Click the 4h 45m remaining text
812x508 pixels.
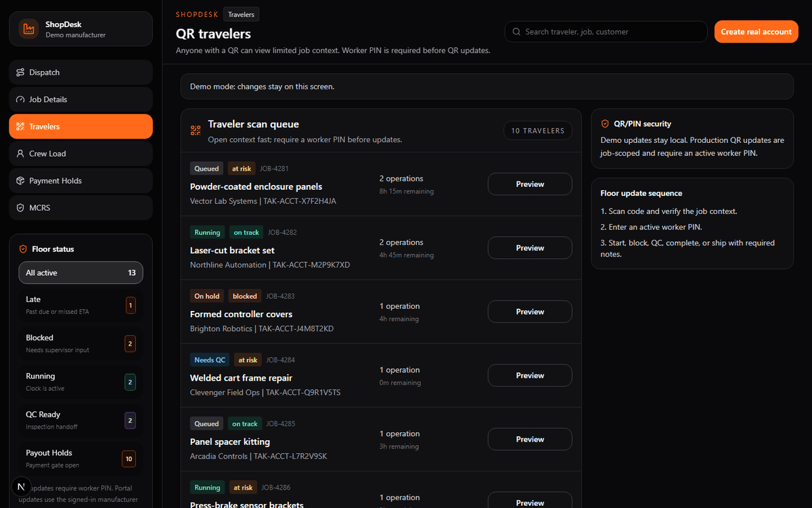click(407, 255)
